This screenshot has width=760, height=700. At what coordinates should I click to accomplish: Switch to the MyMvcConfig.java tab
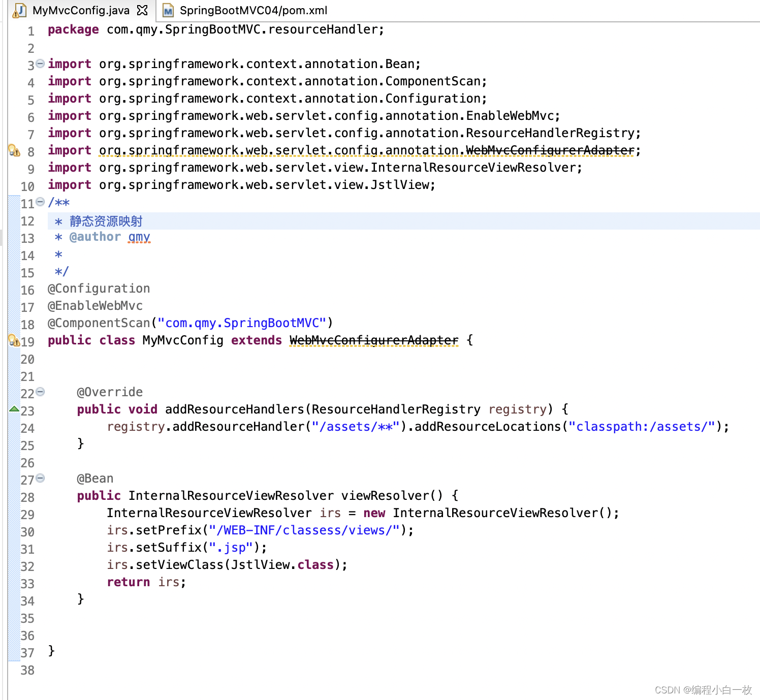point(81,10)
